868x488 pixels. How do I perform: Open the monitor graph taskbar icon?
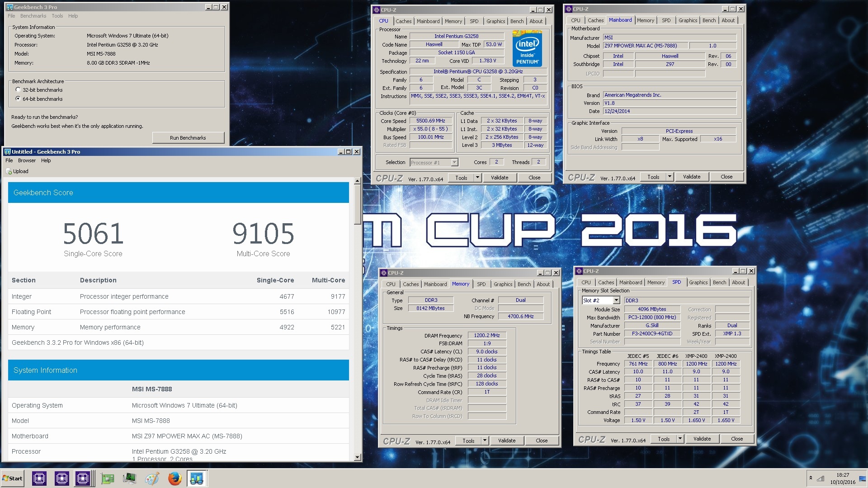(x=129, y=479)
